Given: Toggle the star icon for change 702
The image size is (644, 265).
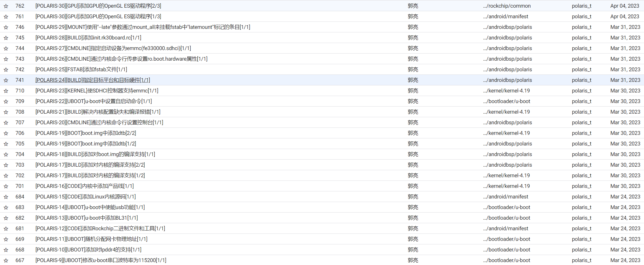Looking at the screenshot, I should point(6,175).
